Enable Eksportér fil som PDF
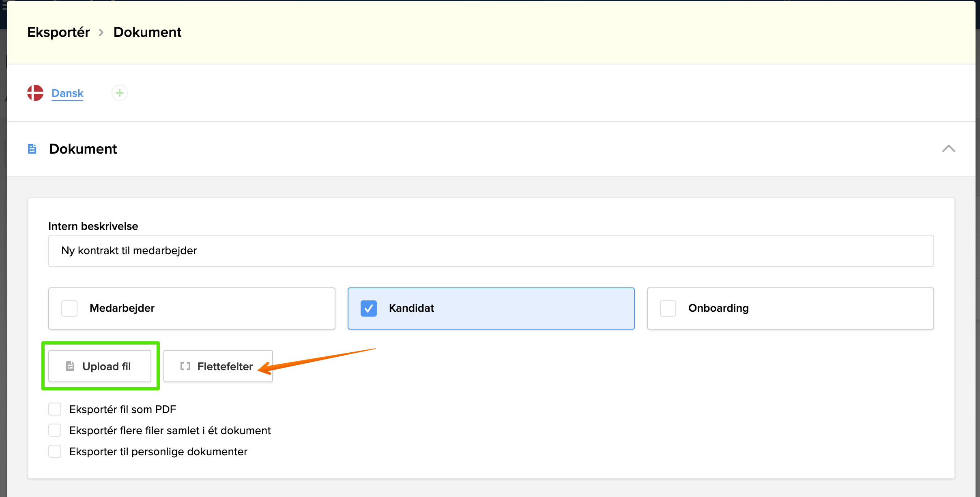 point(55,409)
